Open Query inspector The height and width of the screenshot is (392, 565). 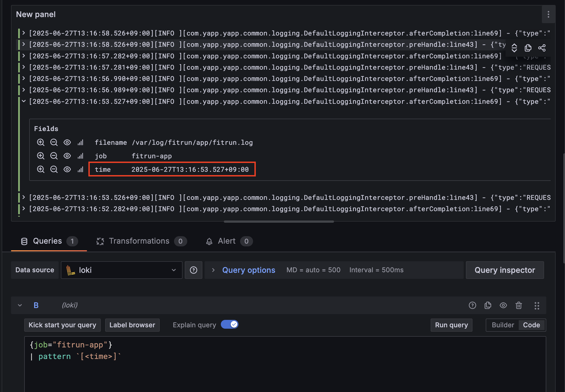[505, 270]
